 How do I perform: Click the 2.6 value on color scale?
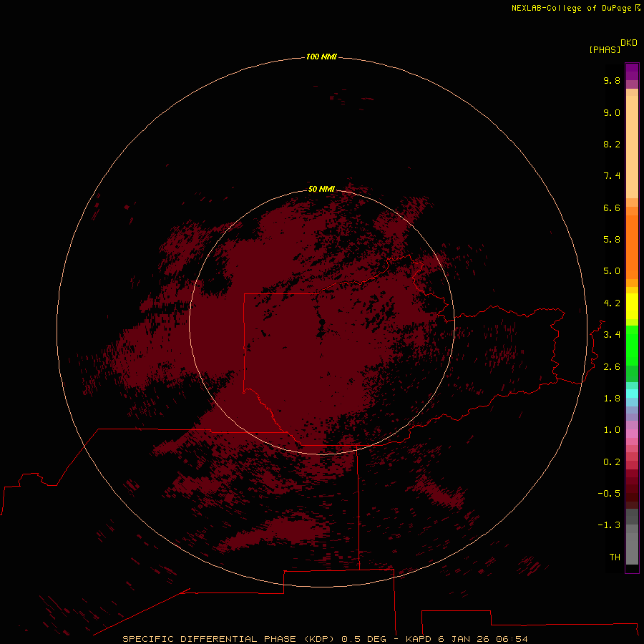click(612, 367)
